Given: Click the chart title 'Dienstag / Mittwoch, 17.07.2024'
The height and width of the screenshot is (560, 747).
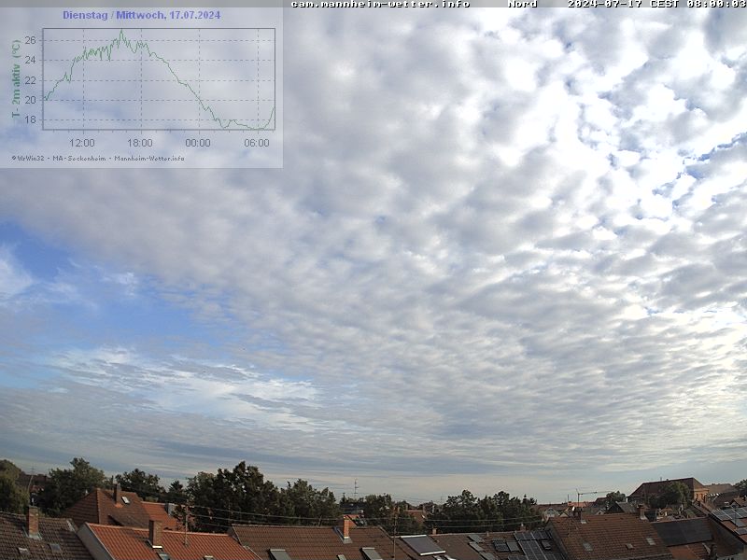Looking at the screenshot, I should tap(142, 15).
